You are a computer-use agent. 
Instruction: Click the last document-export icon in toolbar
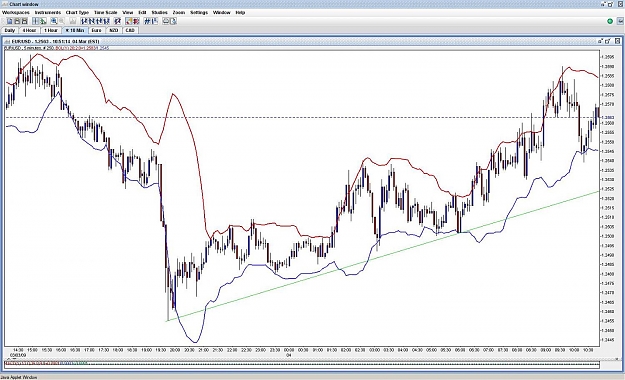click(173, 21)
